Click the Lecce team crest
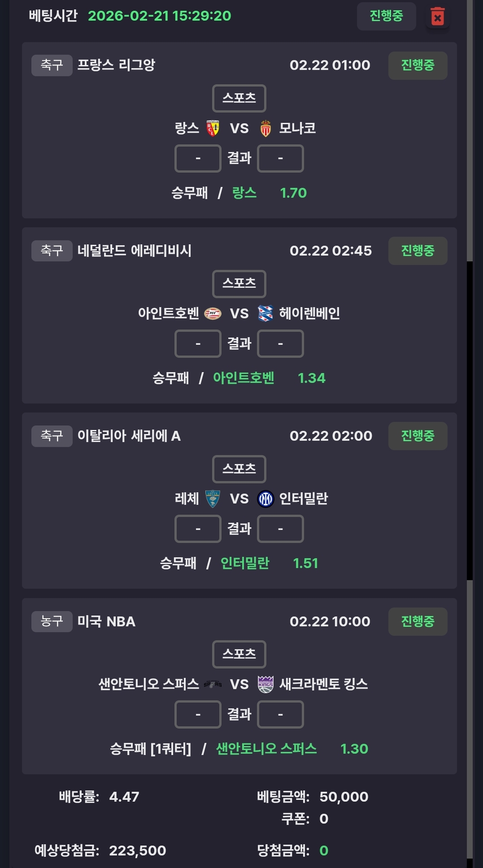The height and width of the screenshot is (868, 483). 213,499
